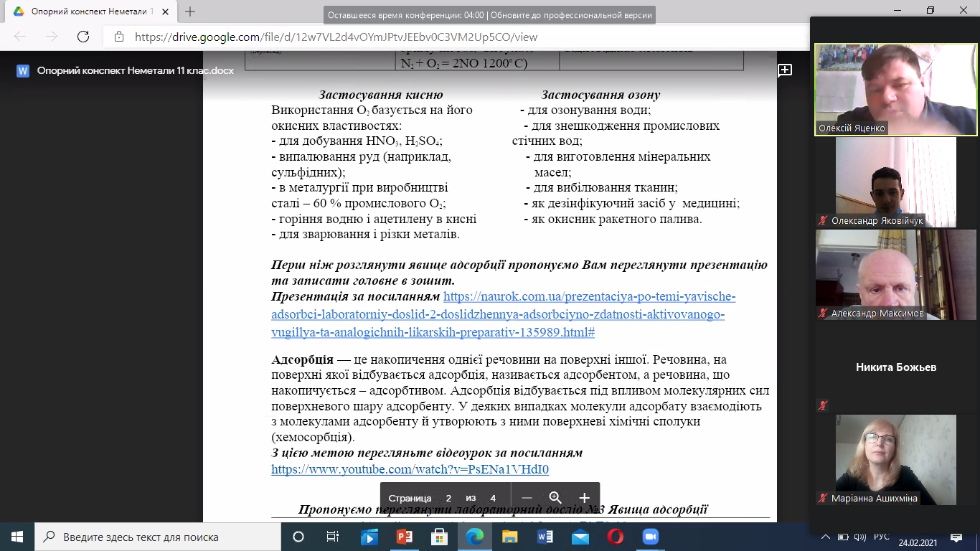Click the Обновите до профессиональной версии upgrade text
The width and height of the screenshot is (980, 551).
(x=571, y=15)
